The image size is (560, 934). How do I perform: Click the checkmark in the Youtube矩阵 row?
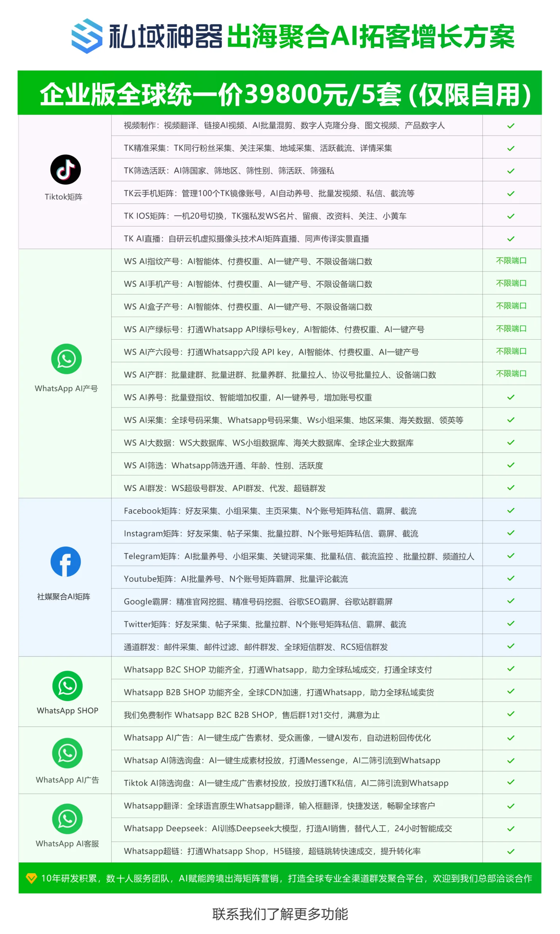point(511,578)
